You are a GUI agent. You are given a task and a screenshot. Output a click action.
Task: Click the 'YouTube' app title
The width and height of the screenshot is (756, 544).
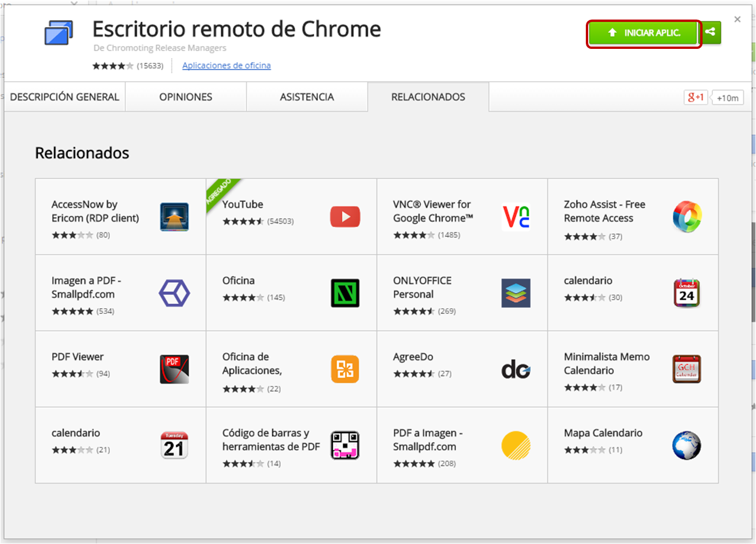(243, 204)
